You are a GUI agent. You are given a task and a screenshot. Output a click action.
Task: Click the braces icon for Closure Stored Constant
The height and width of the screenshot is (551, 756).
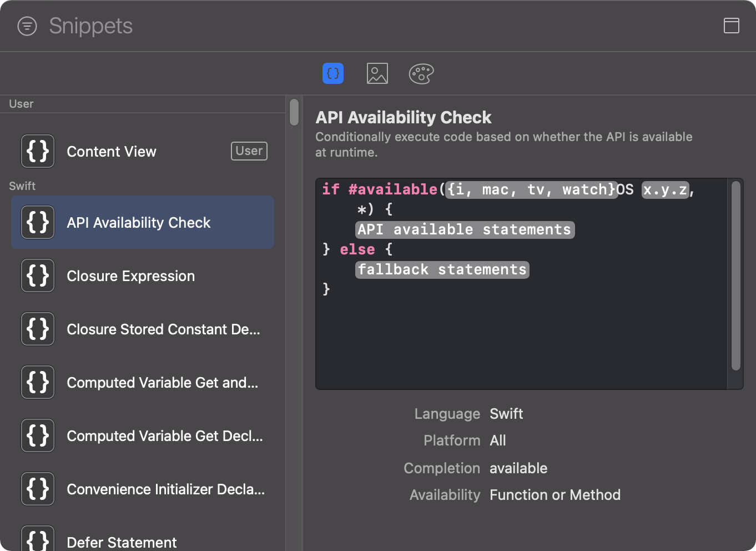coord(38,329)
